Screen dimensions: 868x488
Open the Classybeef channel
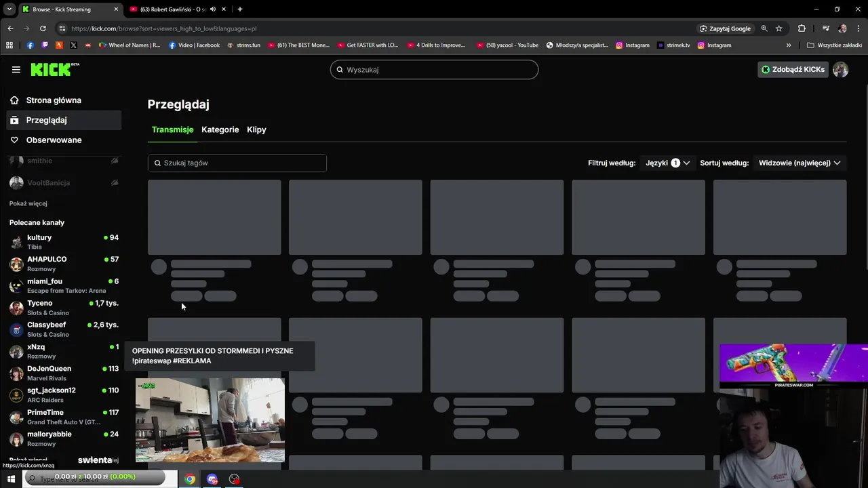click(x=64, y=329)
